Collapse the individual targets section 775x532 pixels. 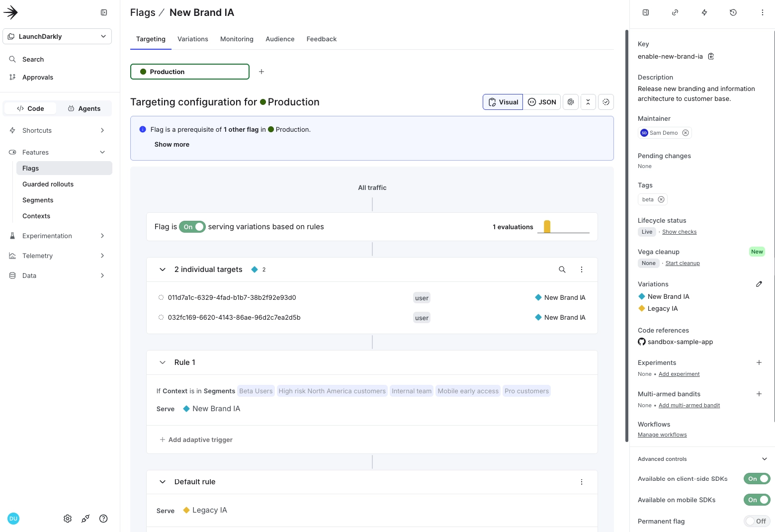click(163, 269)
